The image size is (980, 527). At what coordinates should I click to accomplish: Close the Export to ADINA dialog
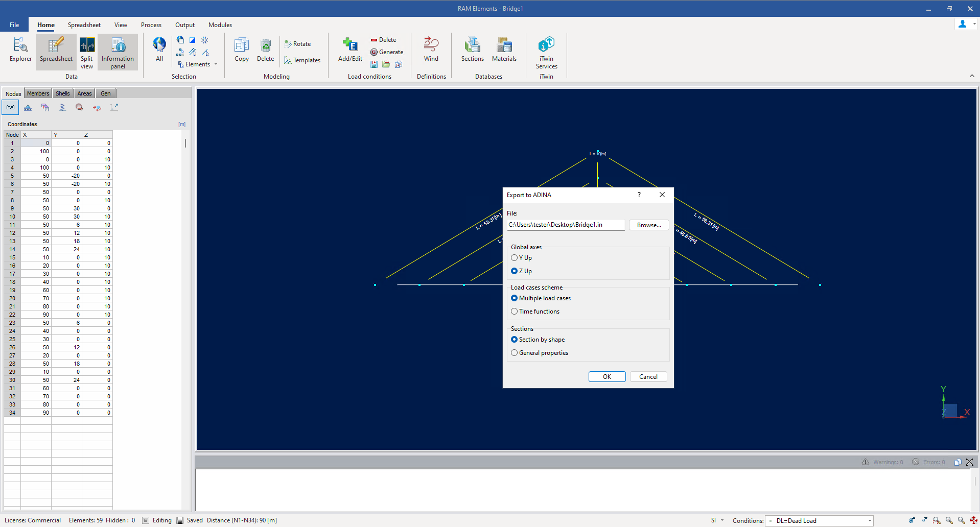click(662, 195)
